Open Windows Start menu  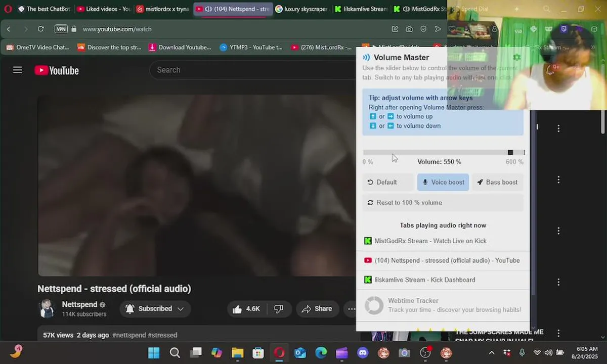pos(154,352)
